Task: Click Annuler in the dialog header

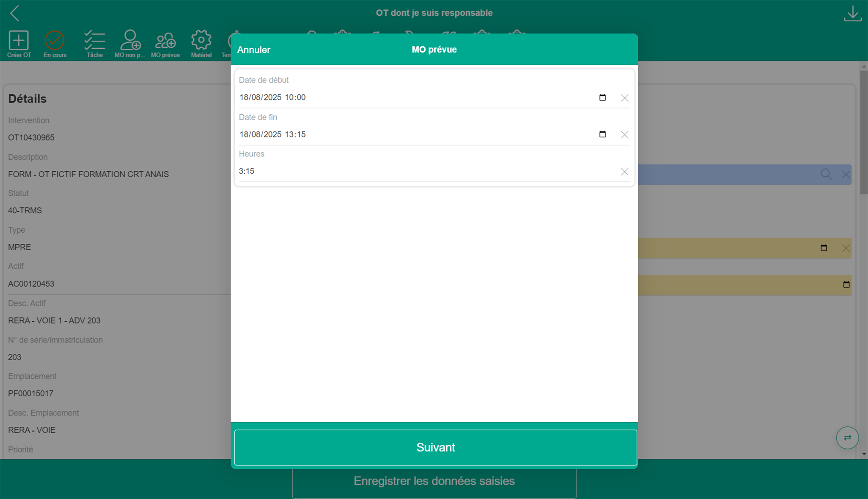Action: (x=253, y=50)
